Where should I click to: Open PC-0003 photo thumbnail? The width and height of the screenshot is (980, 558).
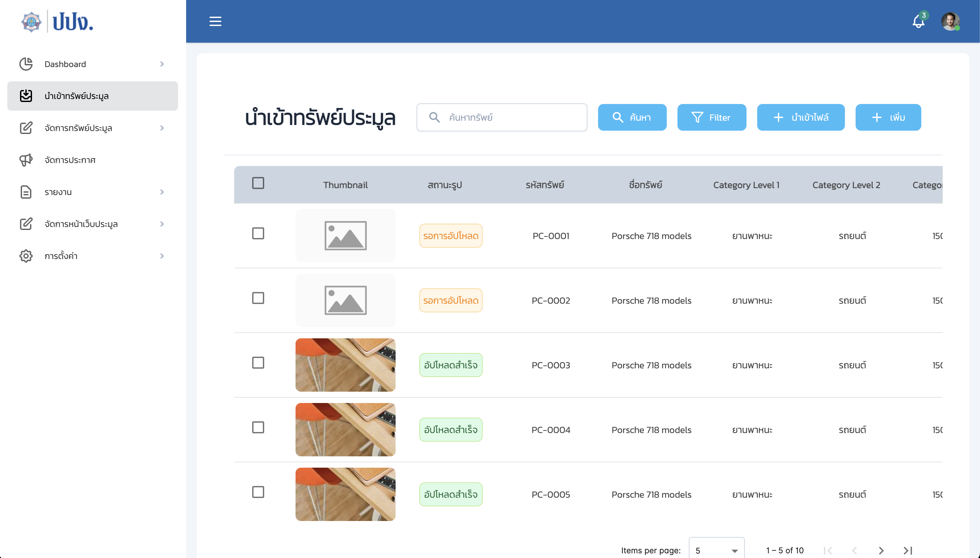tap(345, 365)
